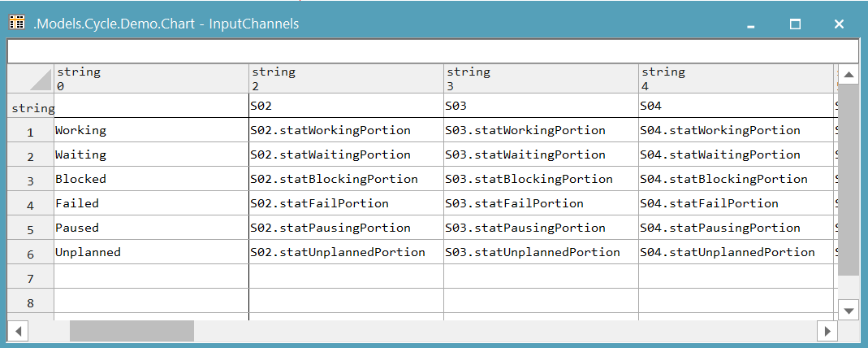Click the vertical scrollbar thumb
The height and width of the screenshot is (348, 868).
(848, 179)
